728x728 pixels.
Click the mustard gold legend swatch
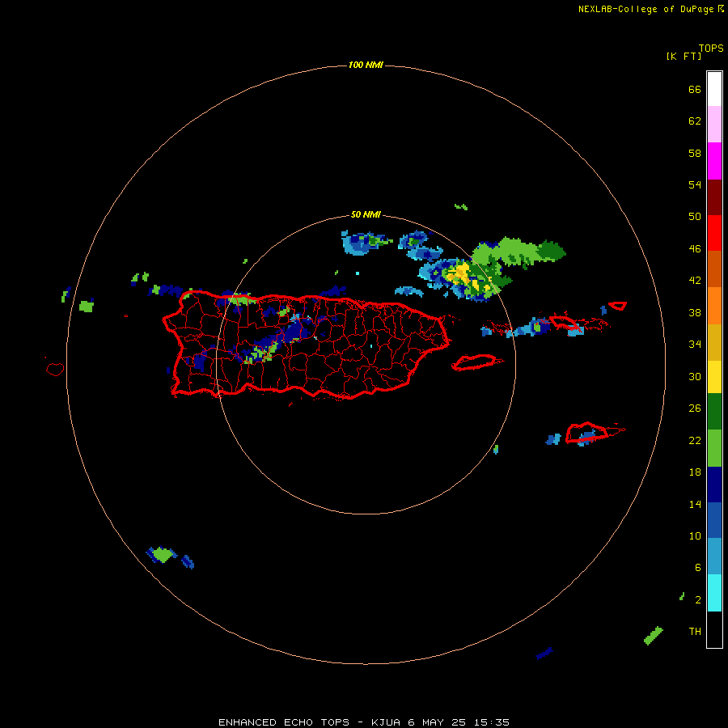714,342
